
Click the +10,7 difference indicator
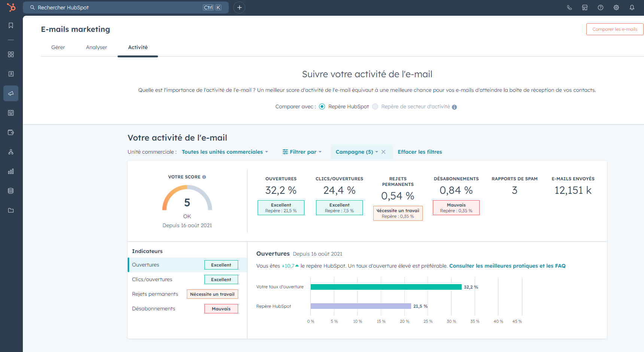(x=290, y=266)
